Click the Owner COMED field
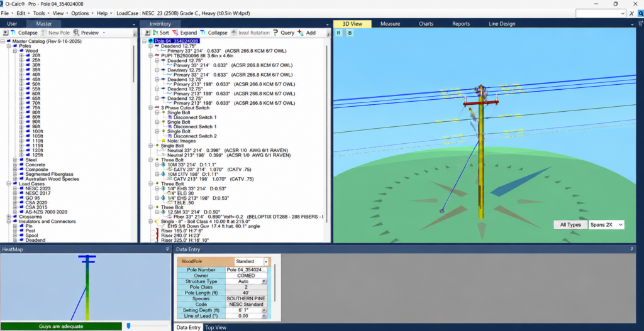Screen dimensions: 644x331 click(246, 276)
